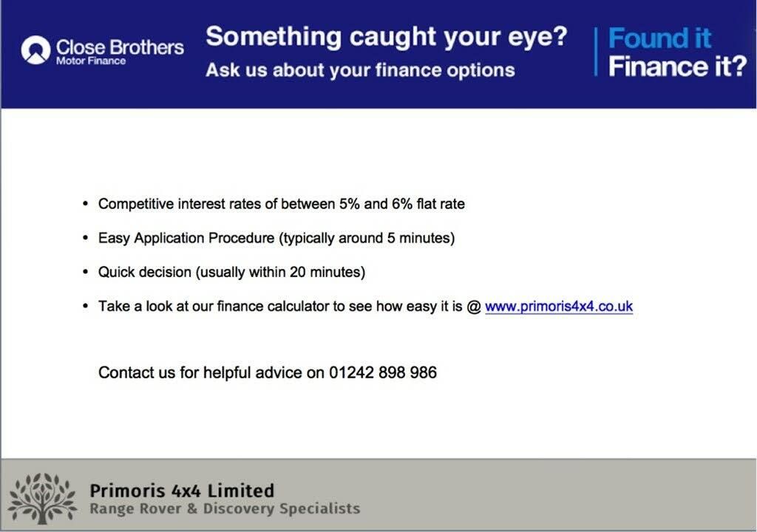
Task: Click the "@" symbol before the website link
Action: click(x=474, y=307)
